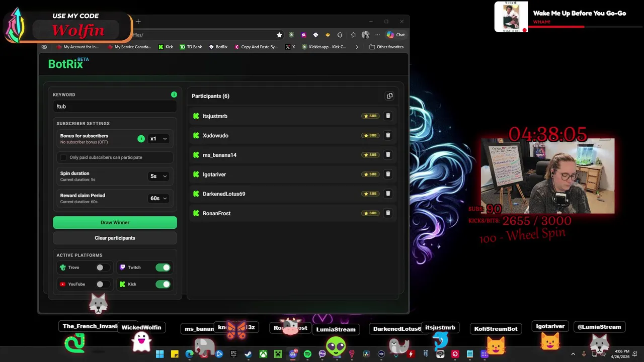Open the browser profile avatar
Image resolution: width=644 pixels, height=362 pixels.
tap(365, 35)
